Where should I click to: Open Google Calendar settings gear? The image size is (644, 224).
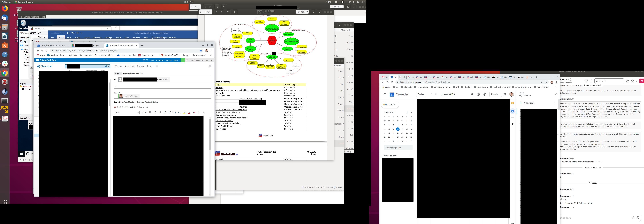(x=485, y=94)
